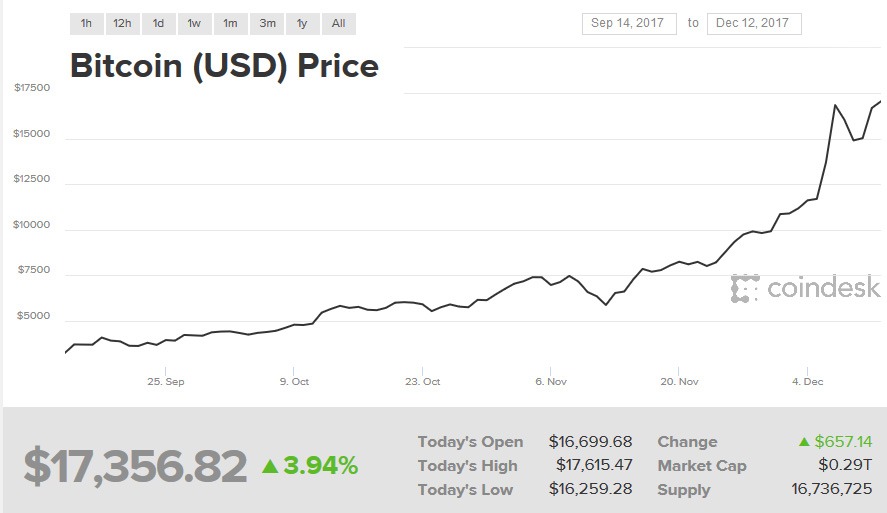Click the green arrow beside 3.94%
This screenshot has height=513, width=887.
270,466
